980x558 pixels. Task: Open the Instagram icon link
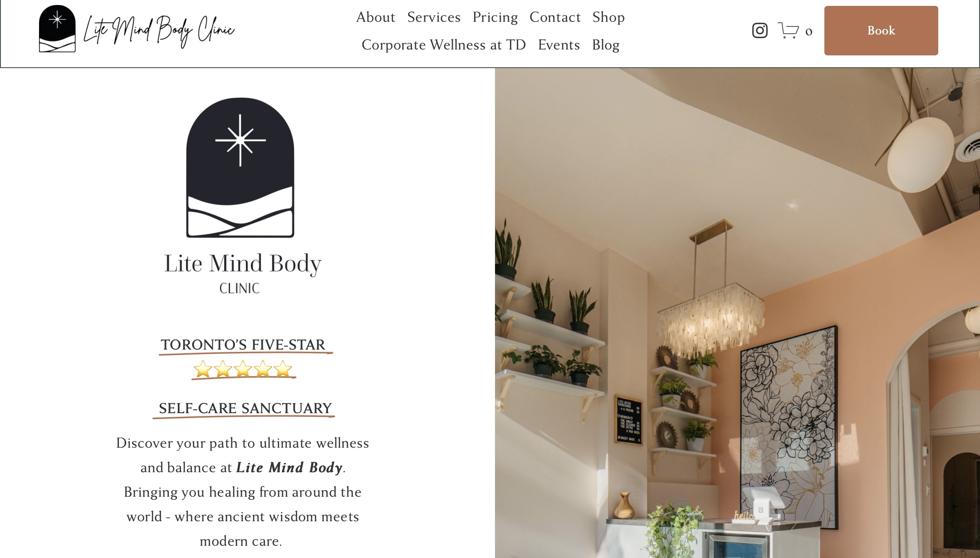click(759, 30)
